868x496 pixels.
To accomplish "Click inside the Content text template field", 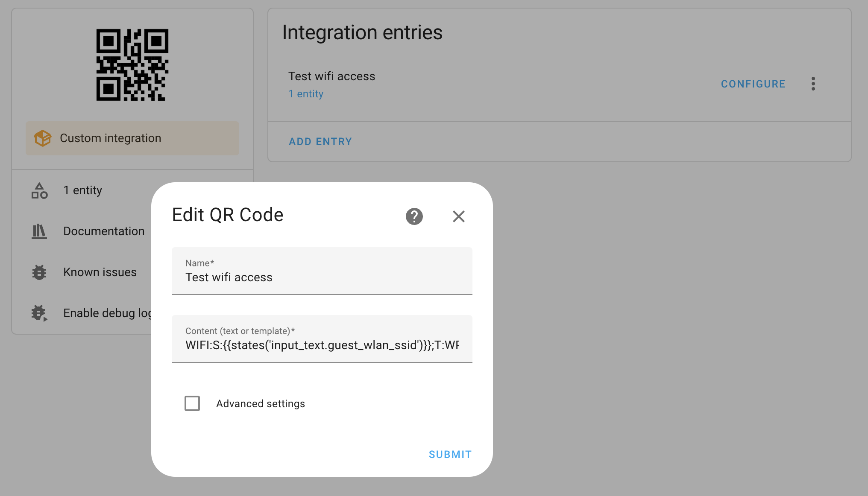I will point(322,345).
